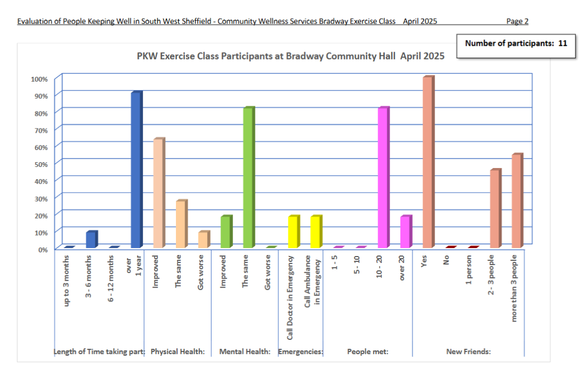Select the '100%' y-axis label
The height and width of the screenshot is (391, 588).
[x=39, y=79]
